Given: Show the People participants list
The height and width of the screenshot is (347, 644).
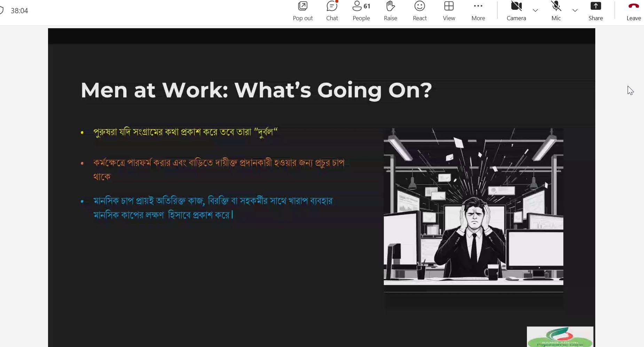Looking at the screenshot, I should click(x=361, y=11).
